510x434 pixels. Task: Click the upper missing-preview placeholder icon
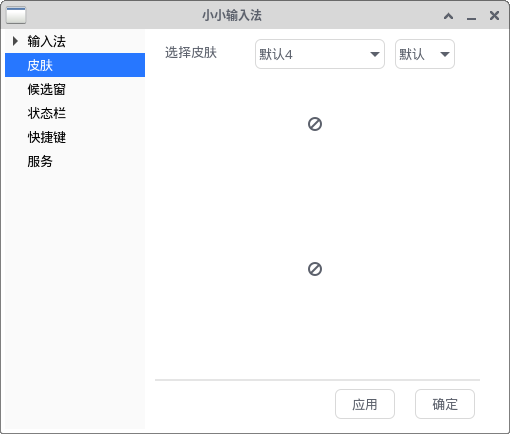coord(315,124)
